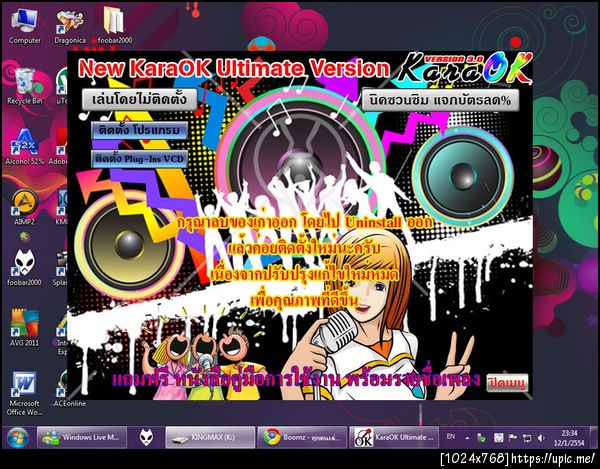Open the Windows Start orb
This screenshot has height=469, width=600.
pos(18,438)
